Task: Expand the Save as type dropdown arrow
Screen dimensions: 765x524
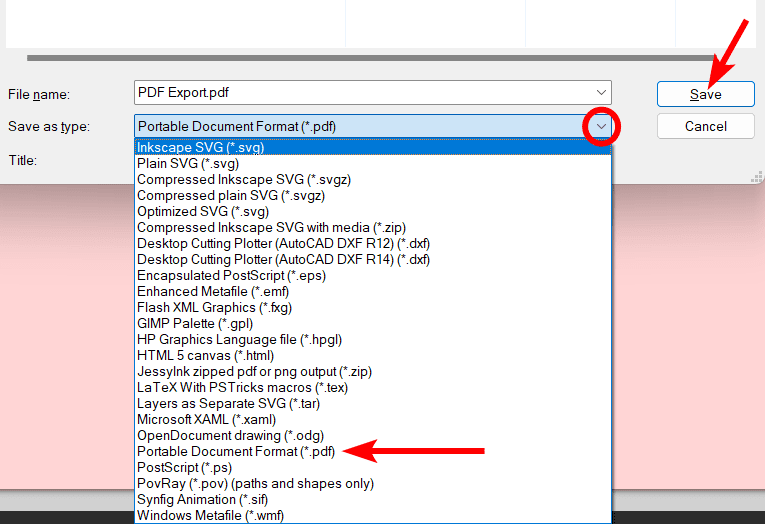Action: pos(600,126)
